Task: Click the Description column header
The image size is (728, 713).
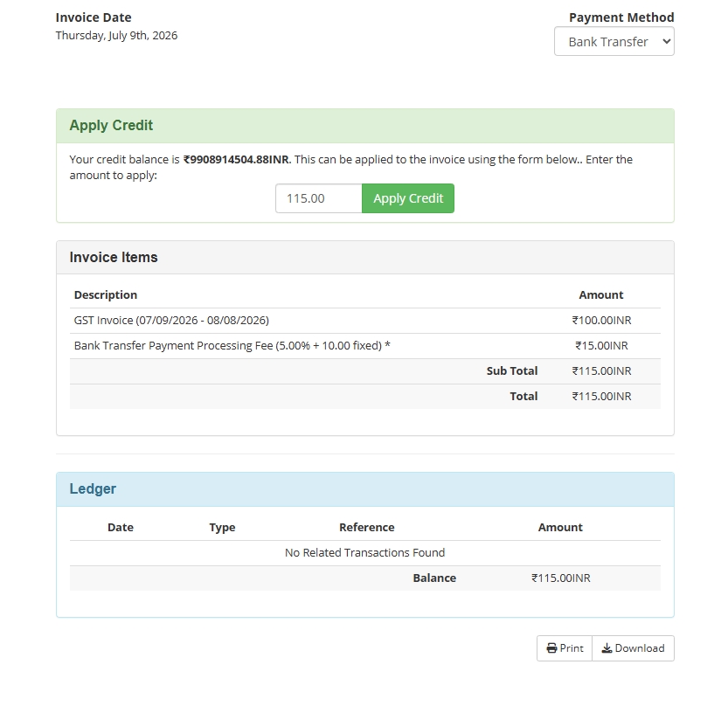Action: pyautogui.click(x=106, y=295)
